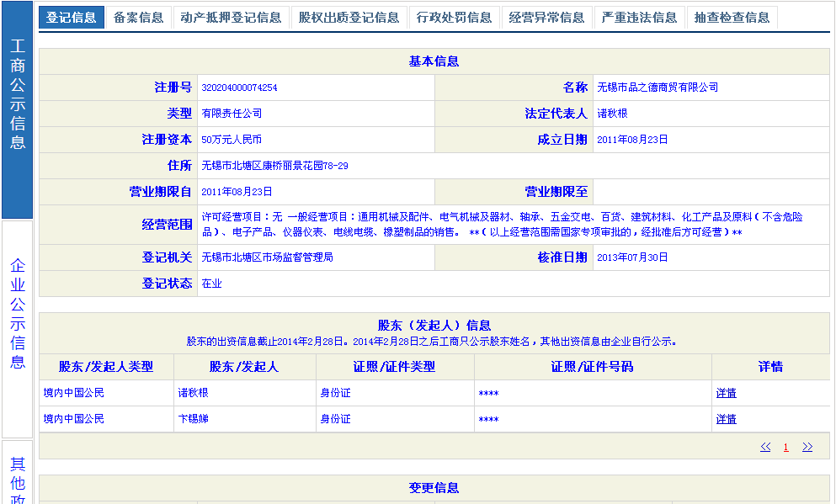View 经营异常信息 tab
The image size is (836, 504).
[x=547, y=18]
